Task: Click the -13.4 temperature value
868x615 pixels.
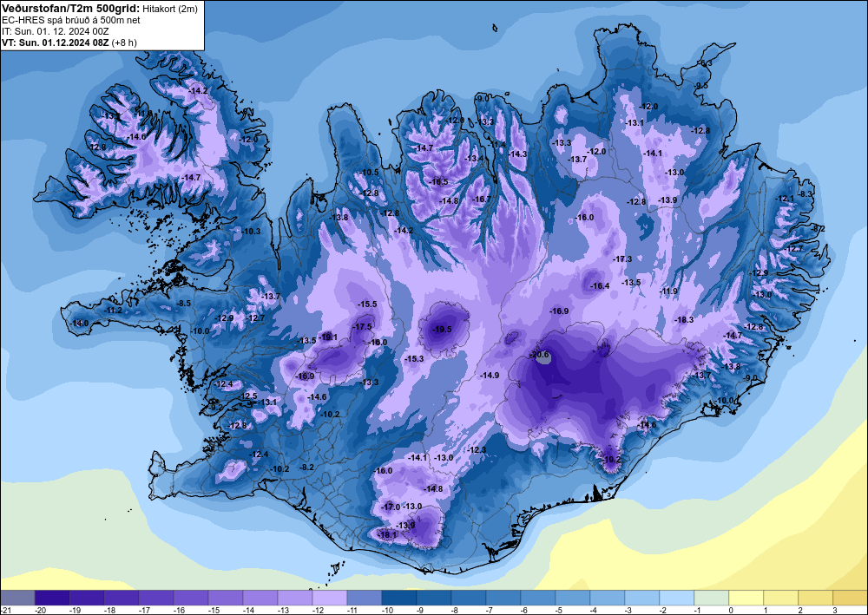Action: 475,159
